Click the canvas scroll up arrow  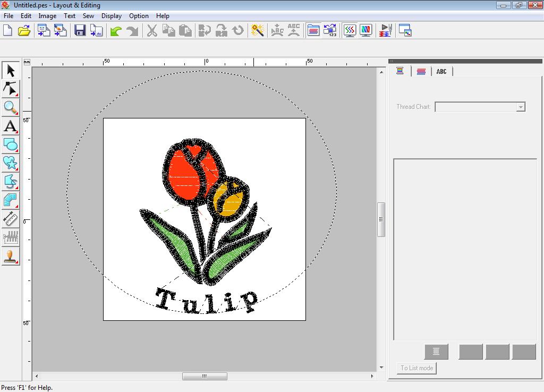pos(381,72)
